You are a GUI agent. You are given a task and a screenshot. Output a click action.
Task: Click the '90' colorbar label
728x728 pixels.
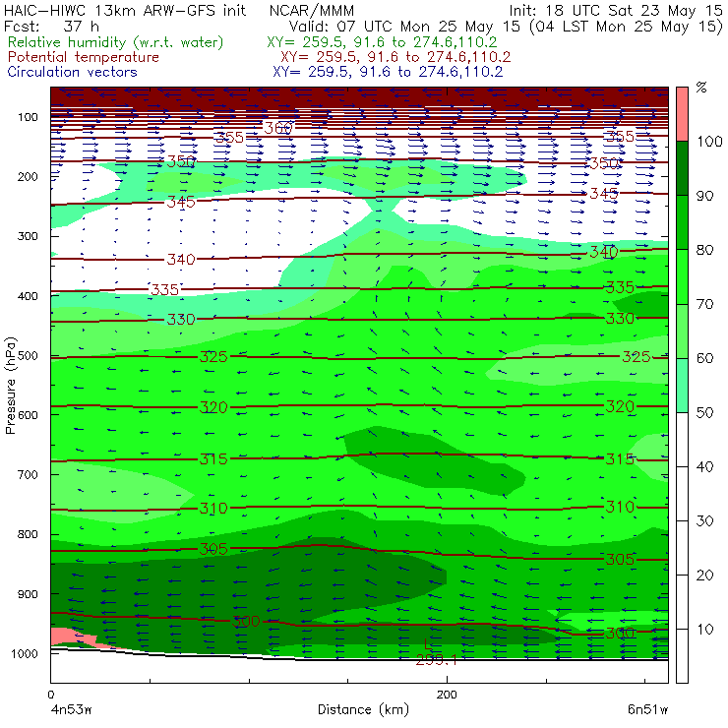click(x=704, y=196)
